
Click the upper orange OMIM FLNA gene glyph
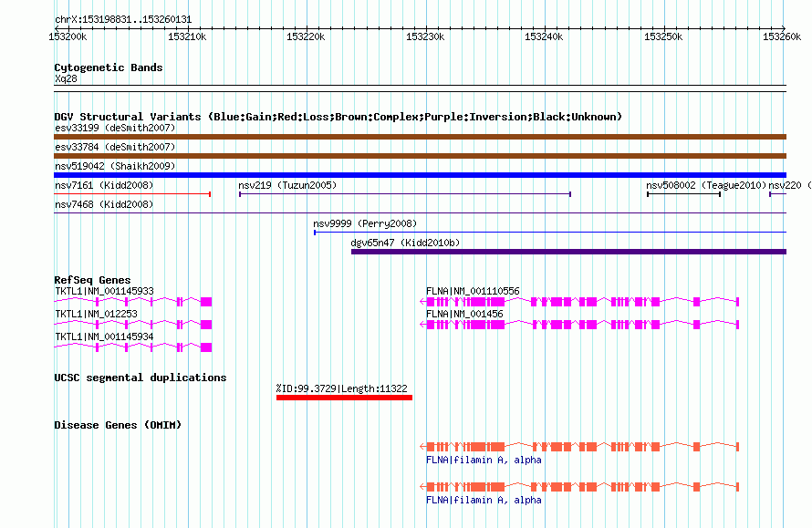pyautogui.click(x=579, y=447)
